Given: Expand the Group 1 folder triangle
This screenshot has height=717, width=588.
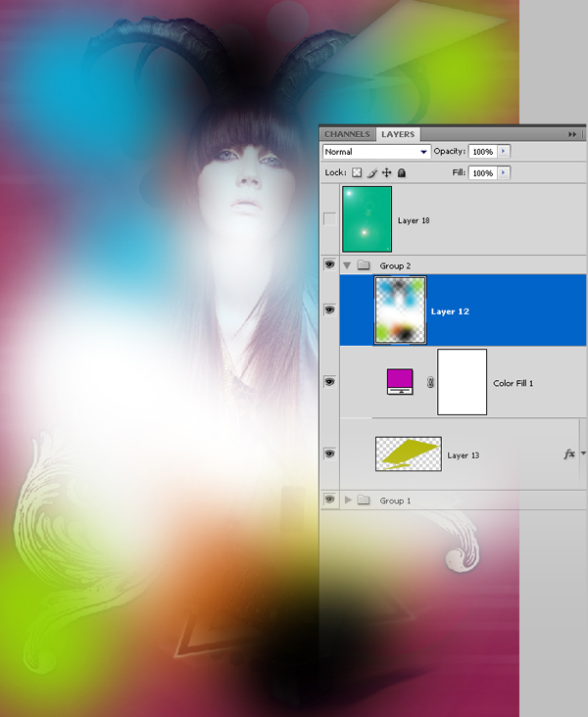Looking at the screenshot, I should tap(348, 500).
